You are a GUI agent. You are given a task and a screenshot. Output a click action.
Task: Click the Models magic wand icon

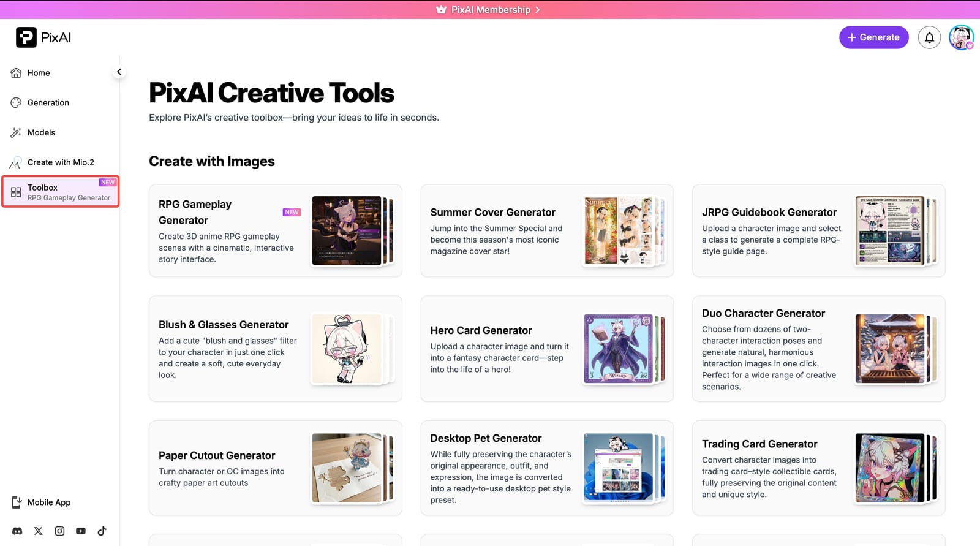tap(17, 132)
